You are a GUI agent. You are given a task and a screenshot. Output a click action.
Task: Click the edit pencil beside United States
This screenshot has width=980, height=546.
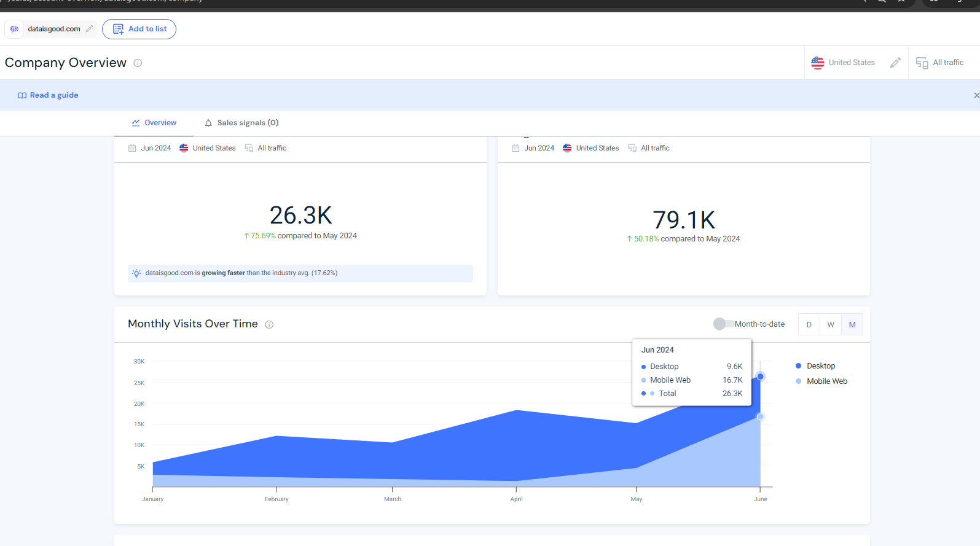point(895,63)
